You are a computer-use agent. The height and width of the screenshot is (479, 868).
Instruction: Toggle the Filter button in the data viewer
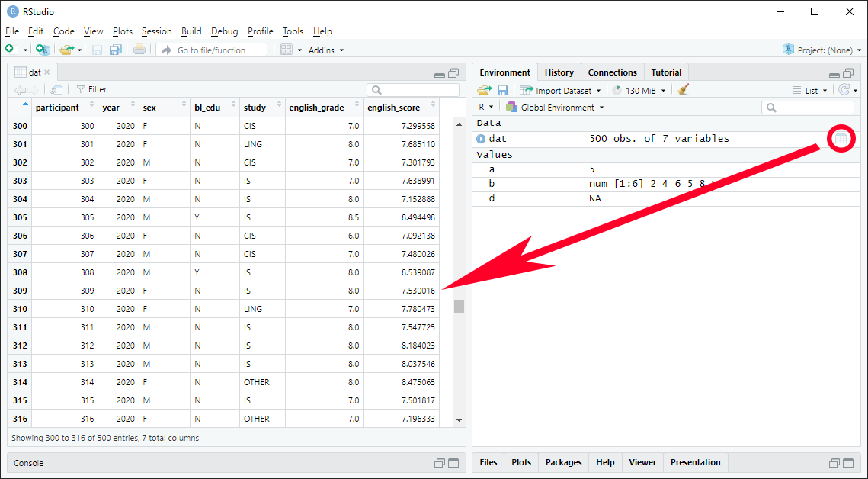tap(91, 89)
